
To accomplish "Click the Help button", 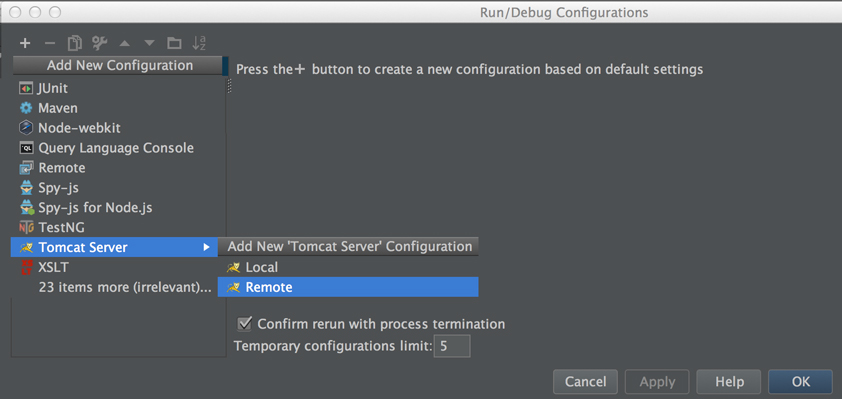I will point(729,382).
